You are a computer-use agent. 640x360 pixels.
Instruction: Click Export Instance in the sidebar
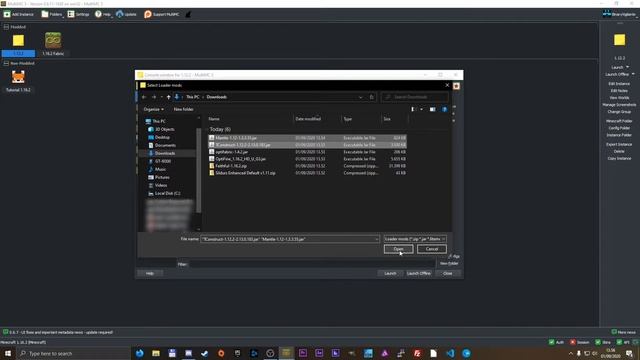(619, 144)
